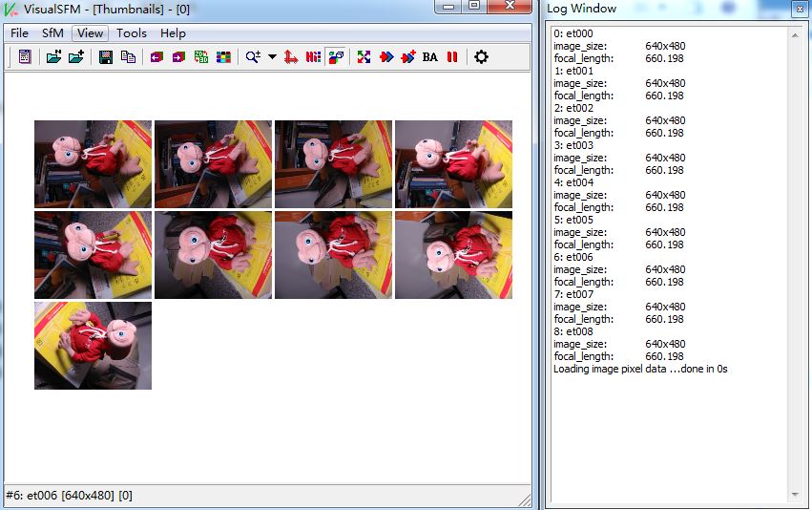
Task: Pause processing with red pause icon
Action: pos(452,56)
